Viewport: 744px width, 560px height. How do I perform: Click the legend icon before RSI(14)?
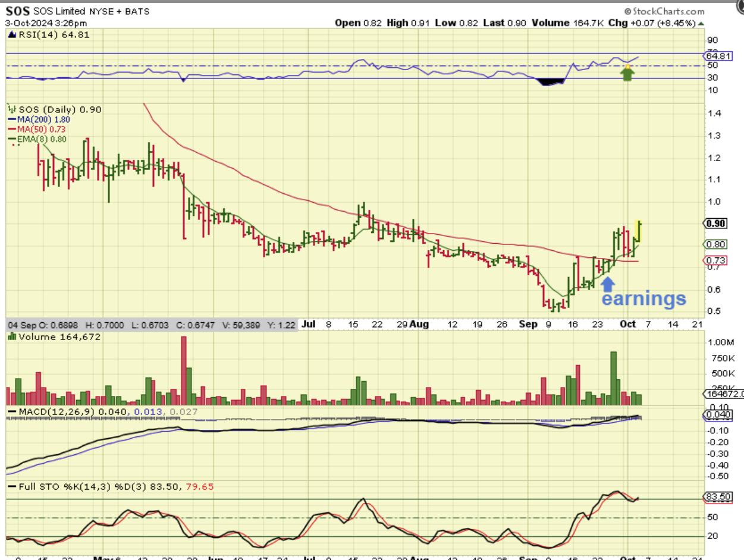(11, 34)
